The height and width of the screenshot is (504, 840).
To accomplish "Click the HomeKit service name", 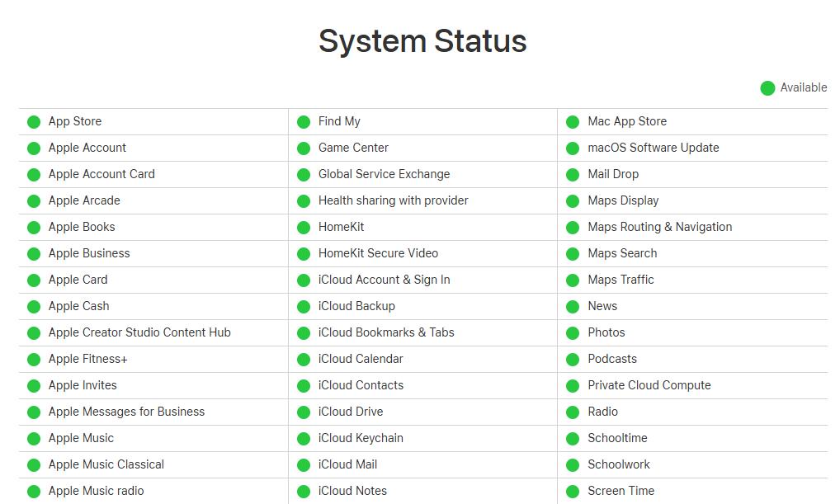I will coord(342,227).
